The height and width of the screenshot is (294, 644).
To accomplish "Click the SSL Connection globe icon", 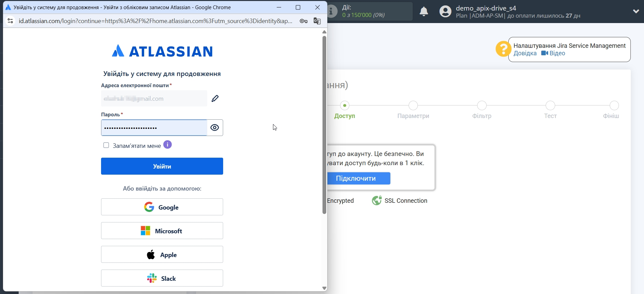I will point(377,200).
